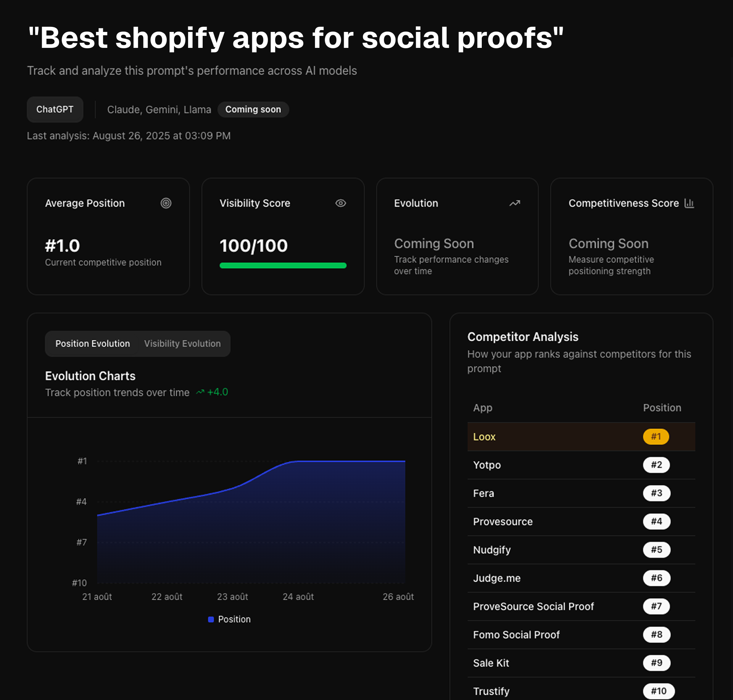The height and width of the screenshot is (700, 733).
Task: Click the blue Position legend square
Action: click(211, 619)
